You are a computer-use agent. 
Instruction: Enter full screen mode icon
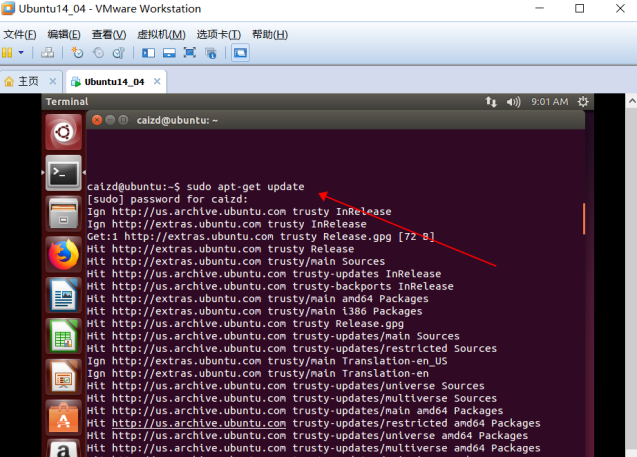pyautogui.click(x=190, y=53)
